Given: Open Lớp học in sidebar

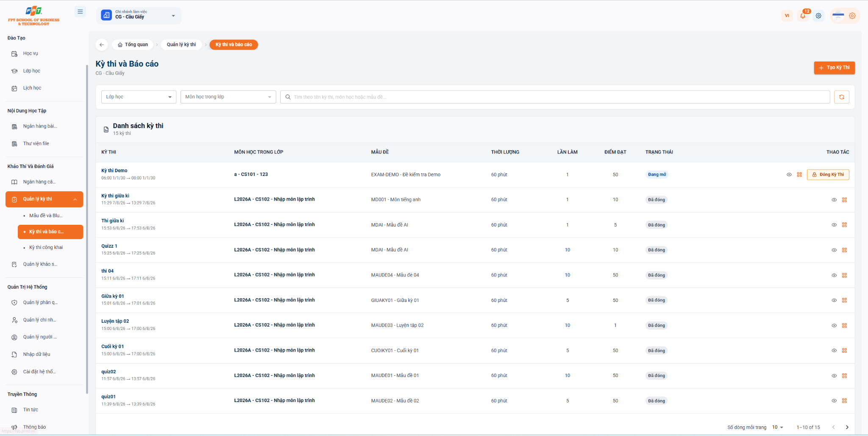Looking at the screenshot, I should [x=45, y=71].
